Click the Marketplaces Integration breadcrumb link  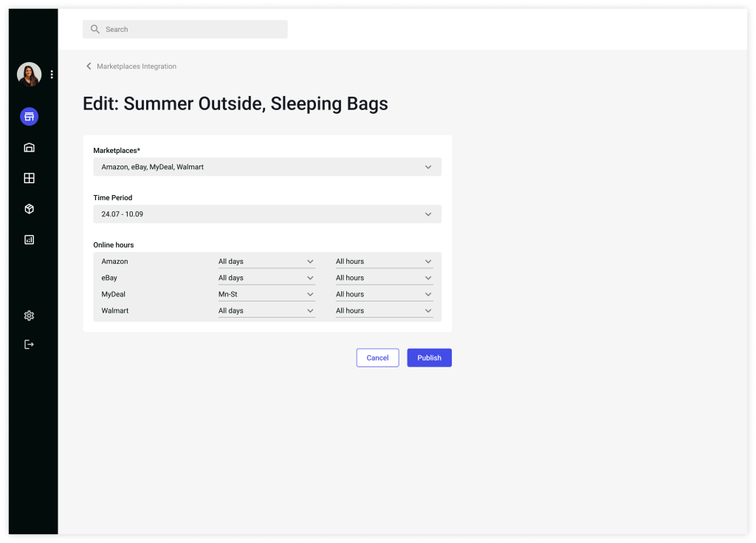point(138,66)
